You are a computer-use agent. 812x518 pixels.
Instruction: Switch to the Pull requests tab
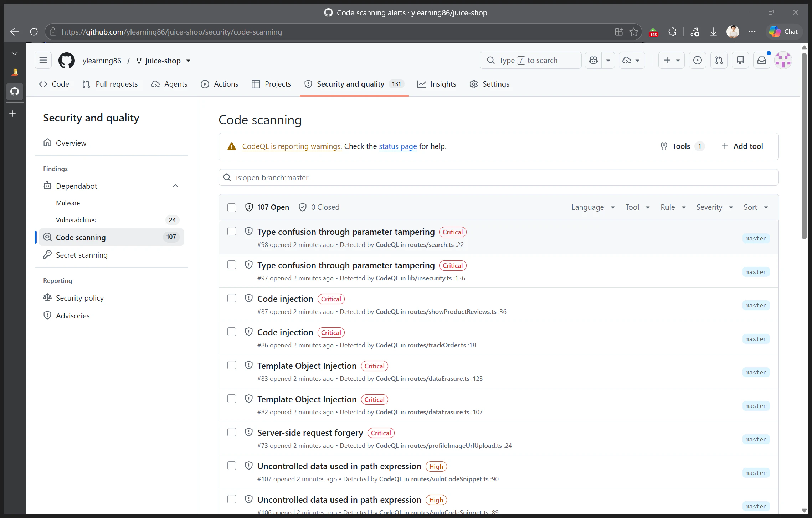coord(110,84)
